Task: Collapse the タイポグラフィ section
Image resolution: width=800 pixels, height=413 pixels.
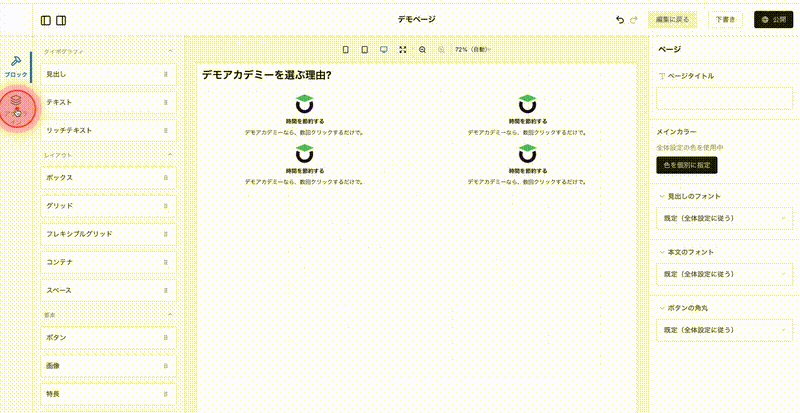Action: tap(170, 52)
